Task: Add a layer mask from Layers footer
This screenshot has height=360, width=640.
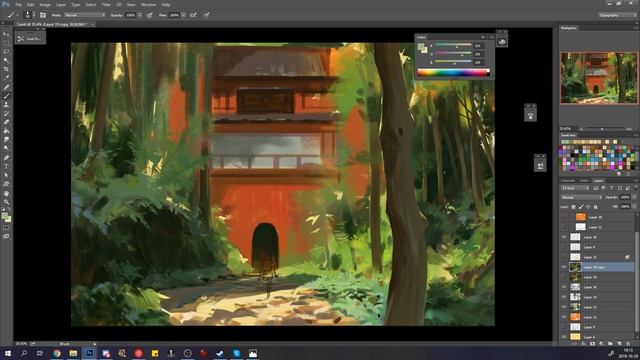Action: click(x=592, y=344)
